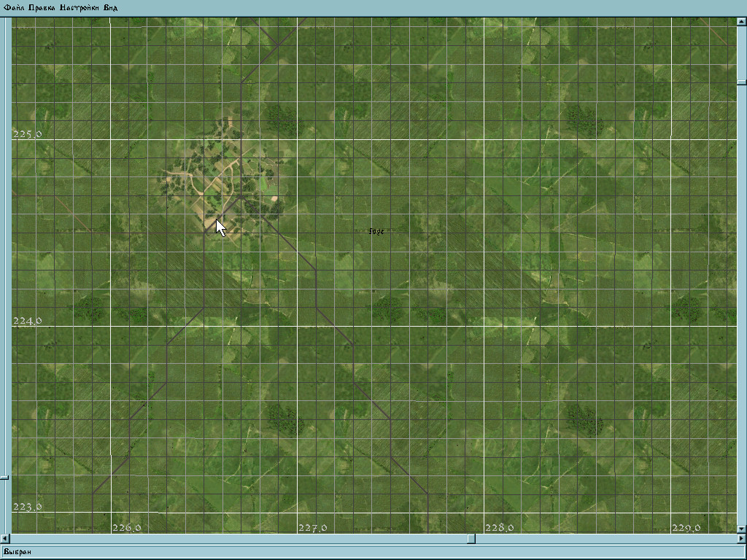Click the horizontal scrollbar right arrow
The height and width of the screenshot is (560, 747).
(742, 539)
